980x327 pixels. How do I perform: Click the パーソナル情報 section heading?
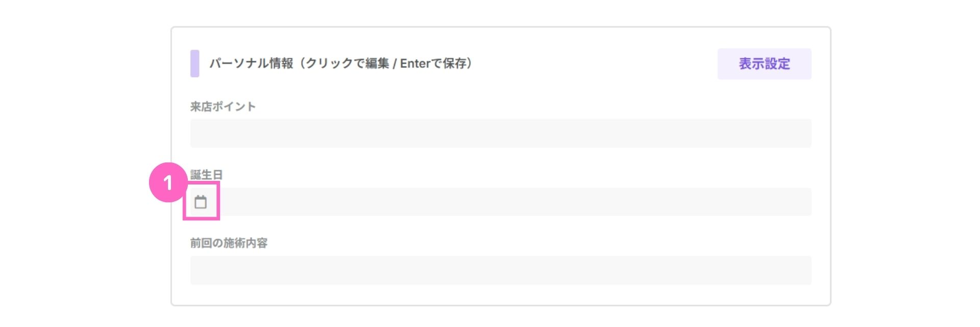coord(251,63)
